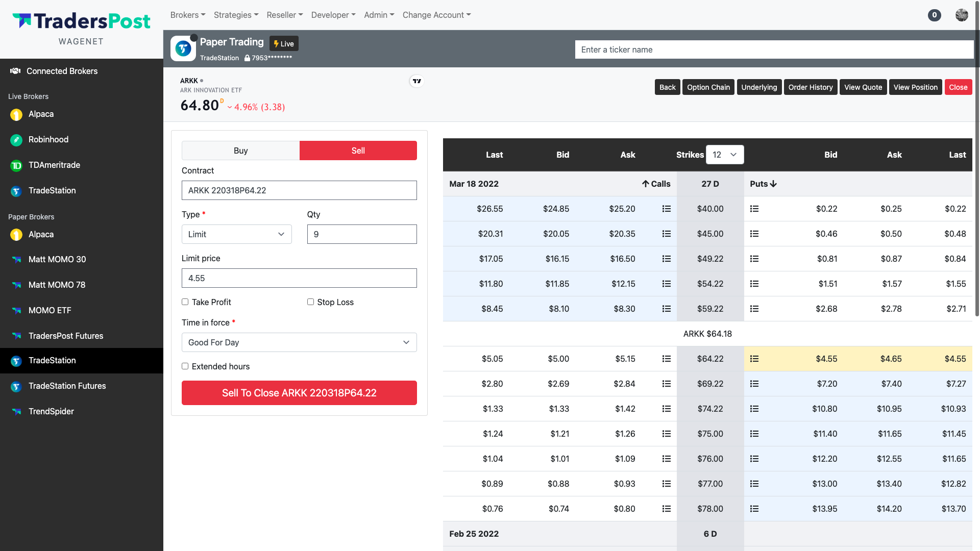Screen dimensions: 980x551
Task: Expand the Developer menu
Action: (x=333, y=15)
